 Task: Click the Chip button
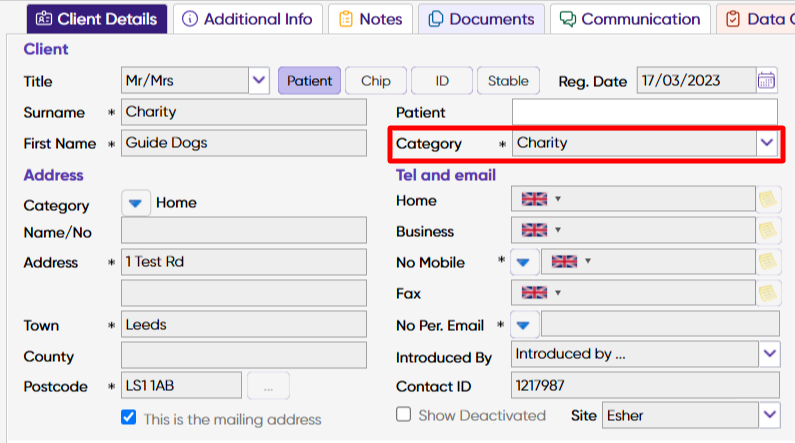tap(376, 81)
